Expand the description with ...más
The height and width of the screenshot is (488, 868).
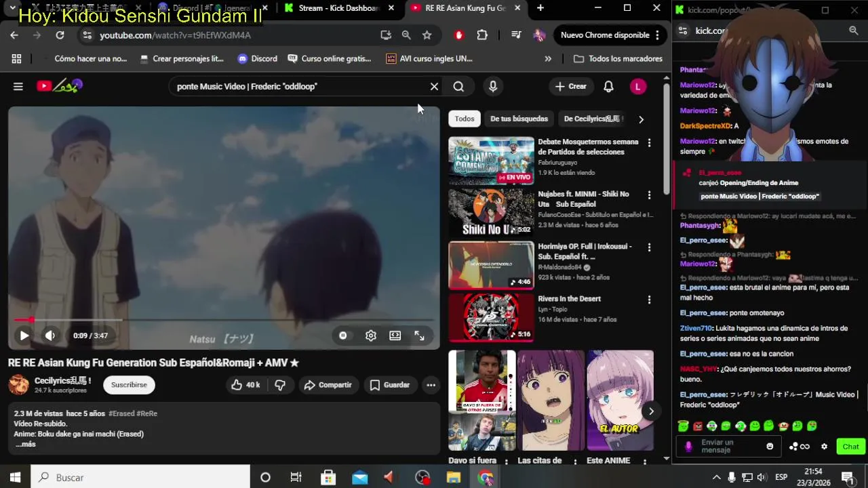click(26, 444)
